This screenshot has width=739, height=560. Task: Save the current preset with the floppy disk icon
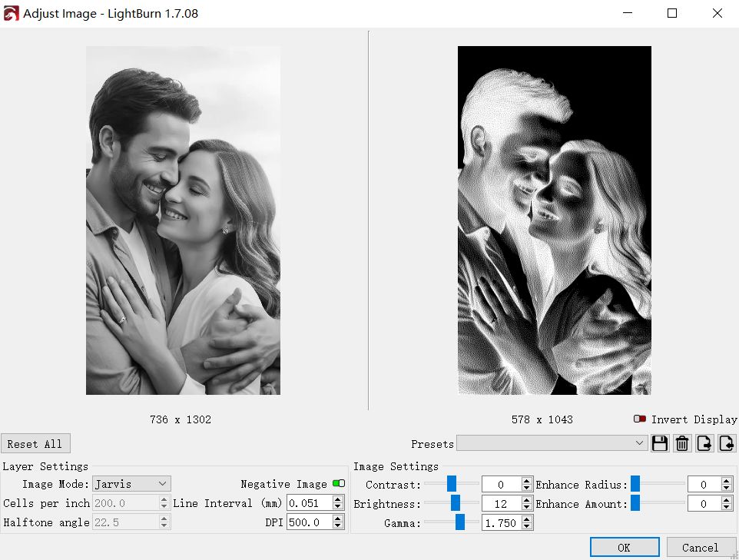pyautogui.click(x=659, y=443)
